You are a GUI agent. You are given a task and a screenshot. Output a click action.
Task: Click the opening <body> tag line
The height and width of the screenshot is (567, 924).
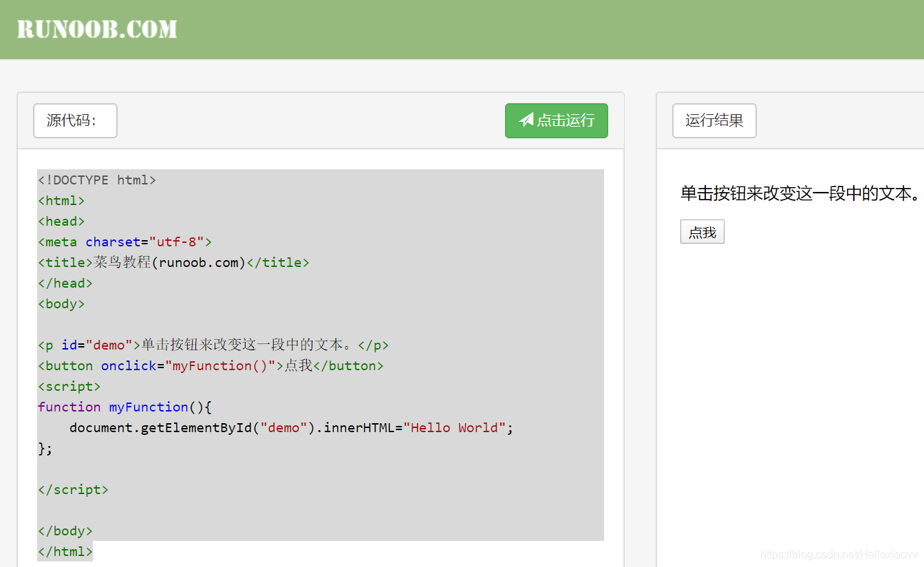pyautogui.click(x=61, y=303)
